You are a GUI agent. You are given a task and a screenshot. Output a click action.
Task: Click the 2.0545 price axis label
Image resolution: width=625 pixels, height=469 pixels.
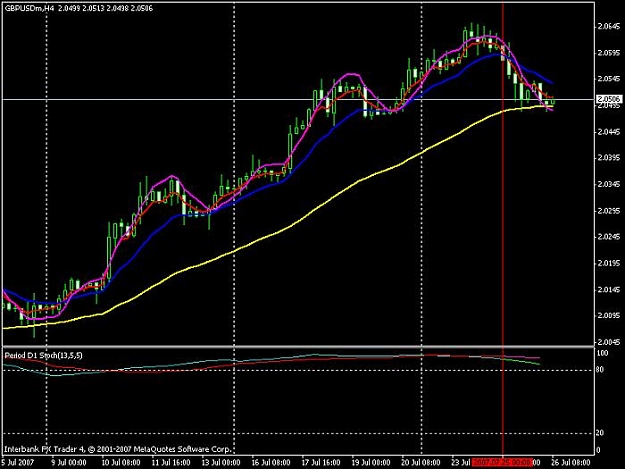(x=609, y=79)
